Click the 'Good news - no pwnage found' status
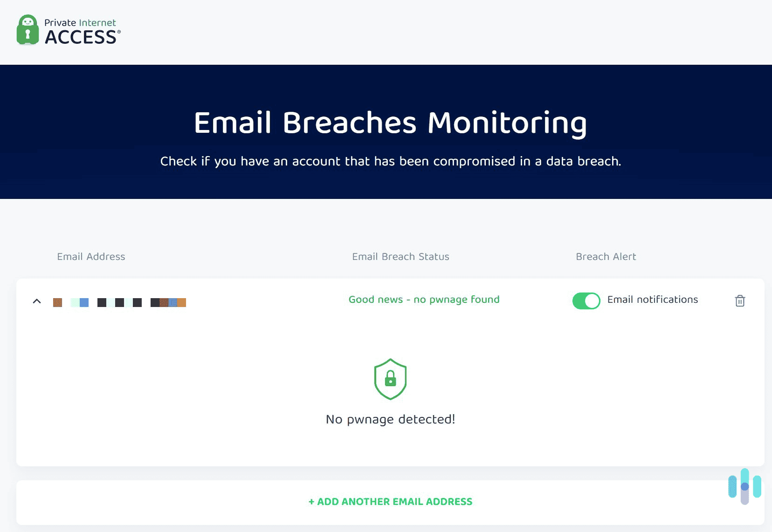 (424, 300)
